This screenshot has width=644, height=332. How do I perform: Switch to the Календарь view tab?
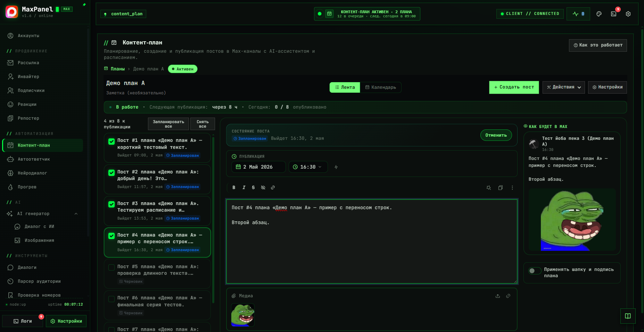pyautogui.click(x=380, y=87)
